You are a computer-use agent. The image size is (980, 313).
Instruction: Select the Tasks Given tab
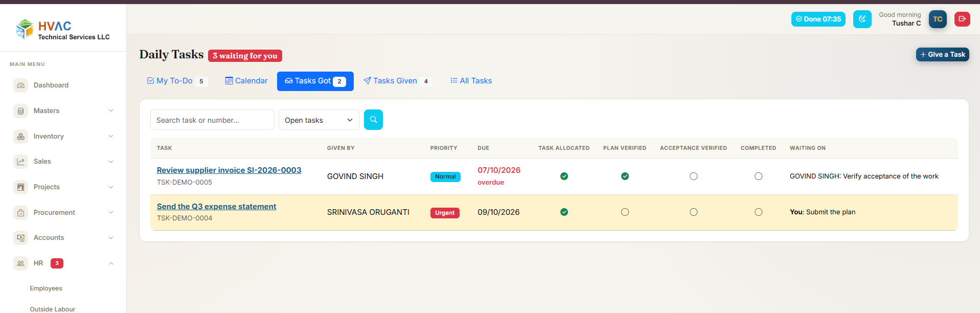(x=398, y=81)
